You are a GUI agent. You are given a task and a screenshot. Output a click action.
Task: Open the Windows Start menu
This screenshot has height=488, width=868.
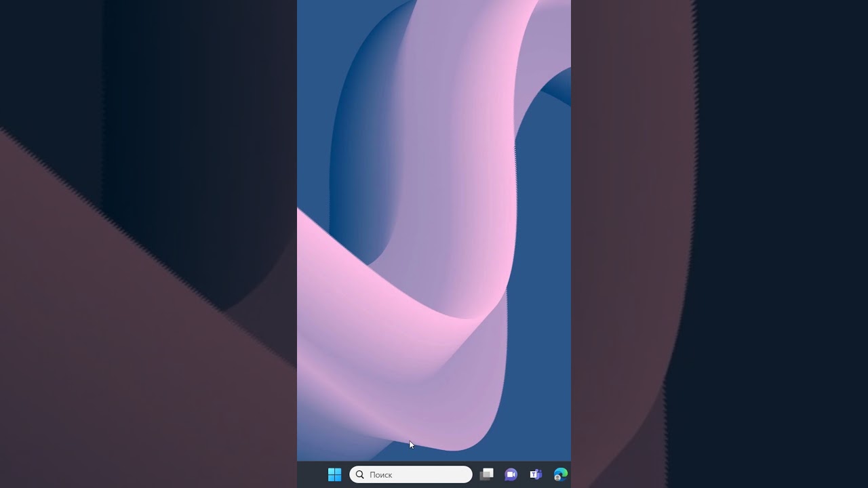click(x=334, y=474)
